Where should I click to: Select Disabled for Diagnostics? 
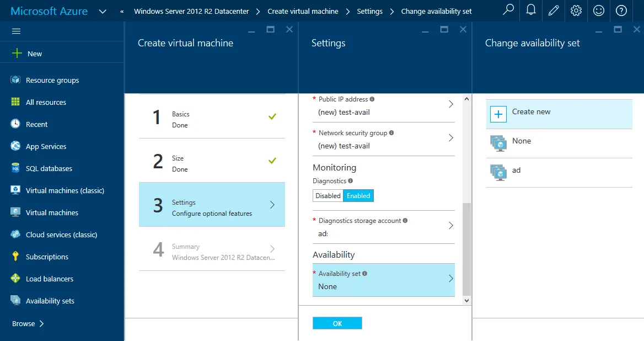328,196
